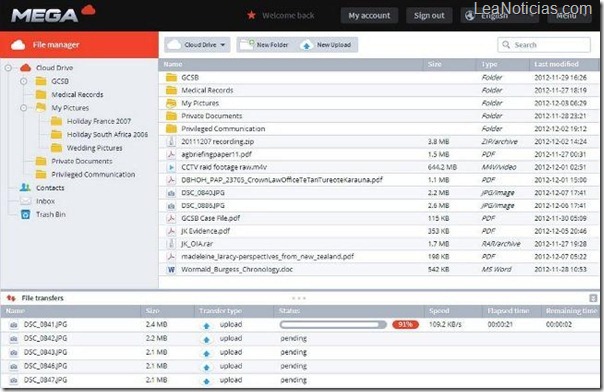The width and height of the screenshot is (604, 392).
Task: Collapse the My Pictures tree node
Action: point(23,108)
